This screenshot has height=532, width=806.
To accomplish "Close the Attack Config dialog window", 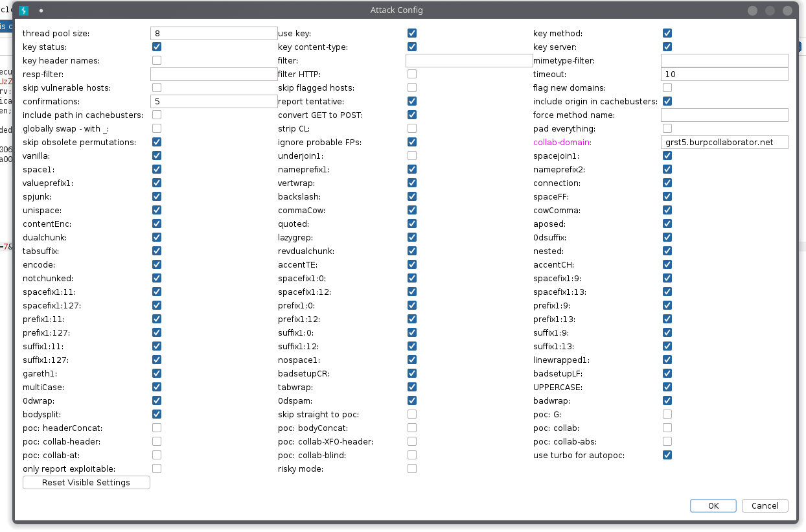I will 787,10.
